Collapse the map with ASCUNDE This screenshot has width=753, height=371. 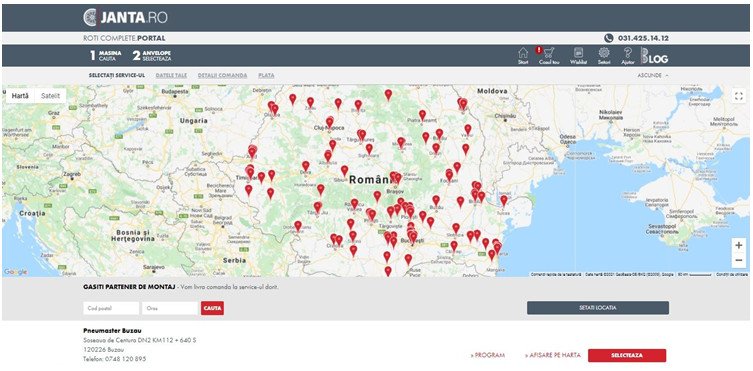[x=653, y=75]
